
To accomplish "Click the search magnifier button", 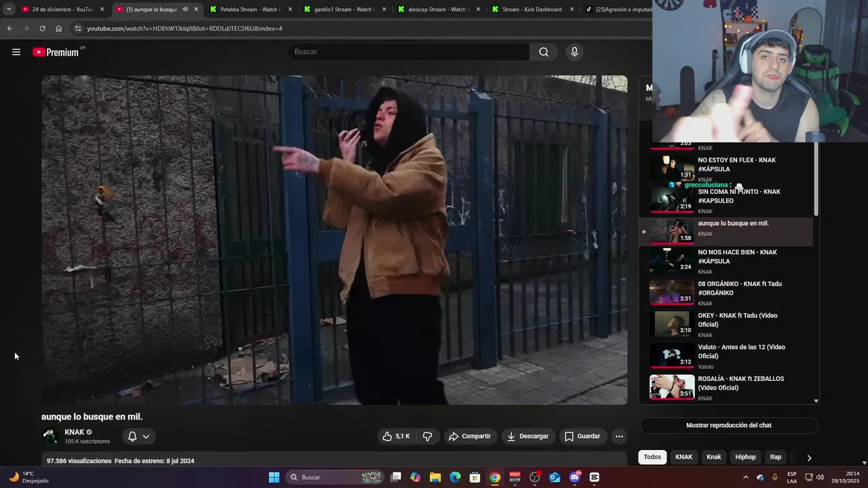I will tap(544, 52).
